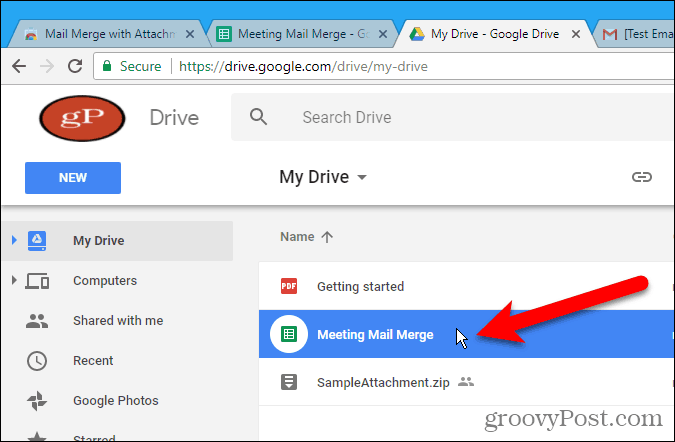675x442 pixels.
Task: Select the Meeting Mail Merge file
Action: (x=467, y=334)
